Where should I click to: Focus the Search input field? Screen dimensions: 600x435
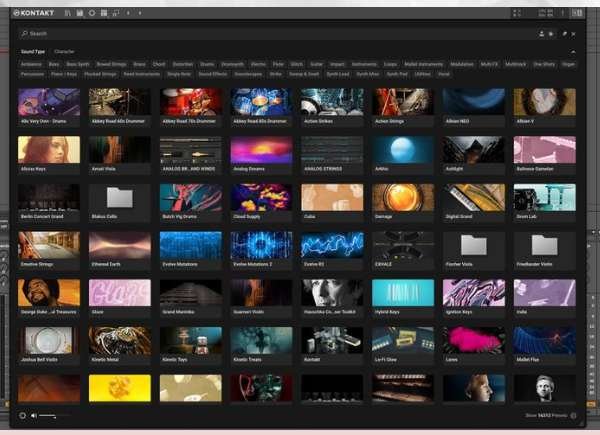(x=278, y=34)
